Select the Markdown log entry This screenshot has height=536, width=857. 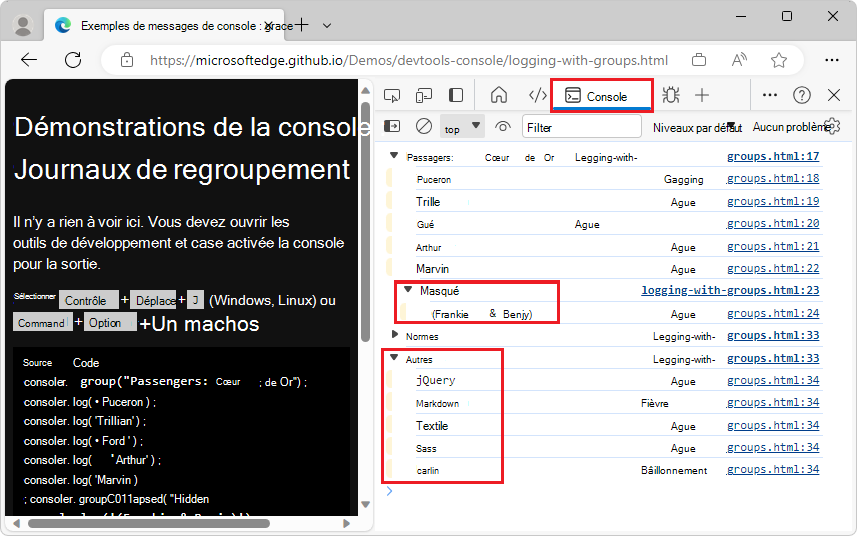tap(437, 404)
